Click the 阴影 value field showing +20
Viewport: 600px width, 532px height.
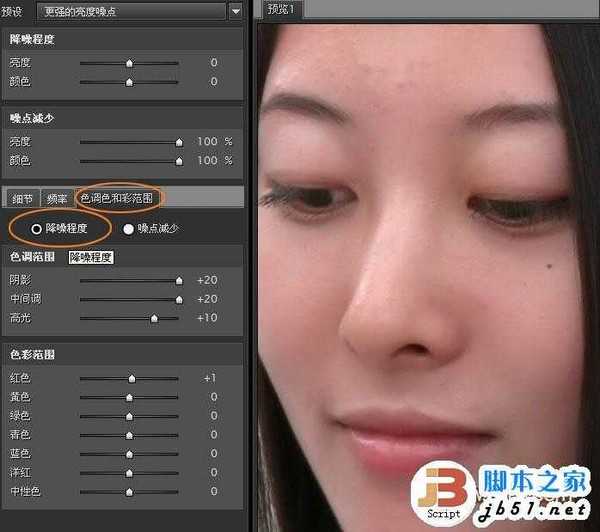(x=207, y=280)
